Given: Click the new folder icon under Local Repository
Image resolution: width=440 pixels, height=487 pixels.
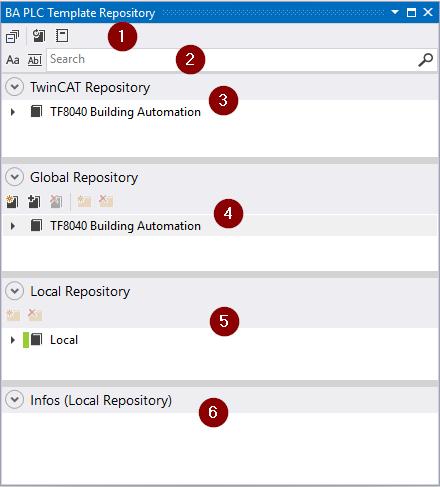Looking at the screenshot, I should [x=13, y=315].
